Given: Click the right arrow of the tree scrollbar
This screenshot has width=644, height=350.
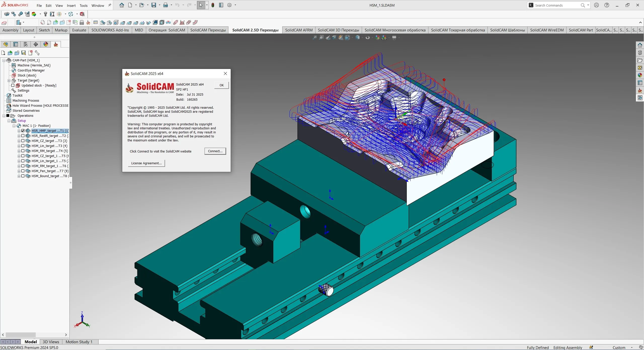Looking at the screenshot, I should 66,335.
